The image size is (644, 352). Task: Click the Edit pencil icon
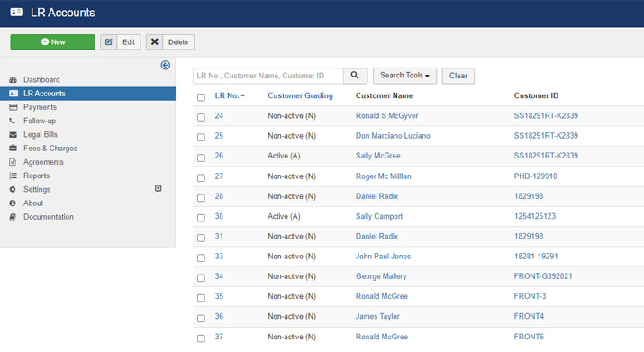pyautogui.click(x=109, y=42)
